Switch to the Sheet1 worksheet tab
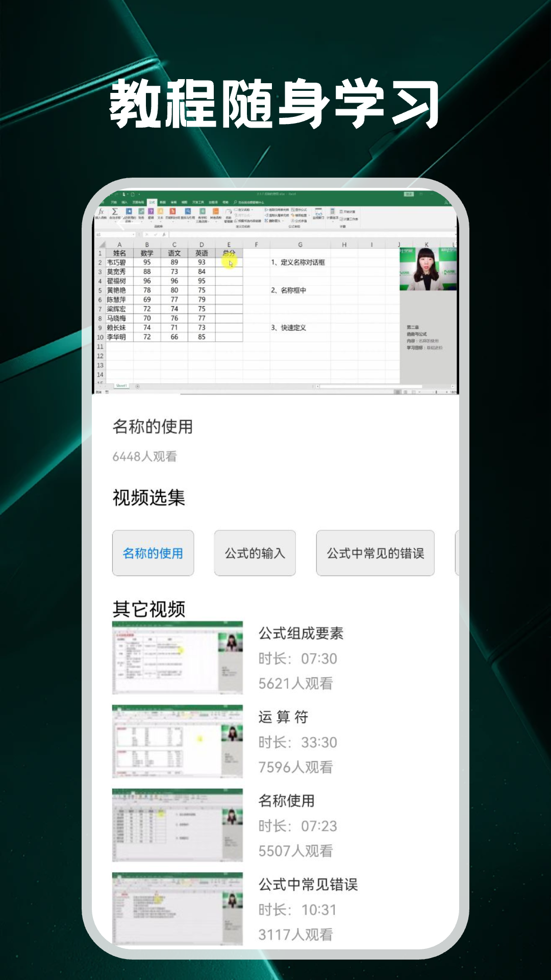551x980 pixels. pos(121,386)
